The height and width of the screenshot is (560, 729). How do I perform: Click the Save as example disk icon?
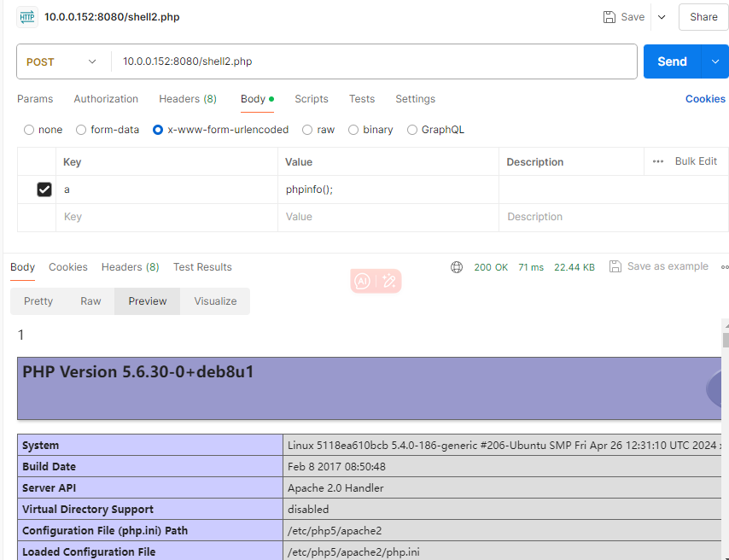pyautogui.click(x=615, y=266)
